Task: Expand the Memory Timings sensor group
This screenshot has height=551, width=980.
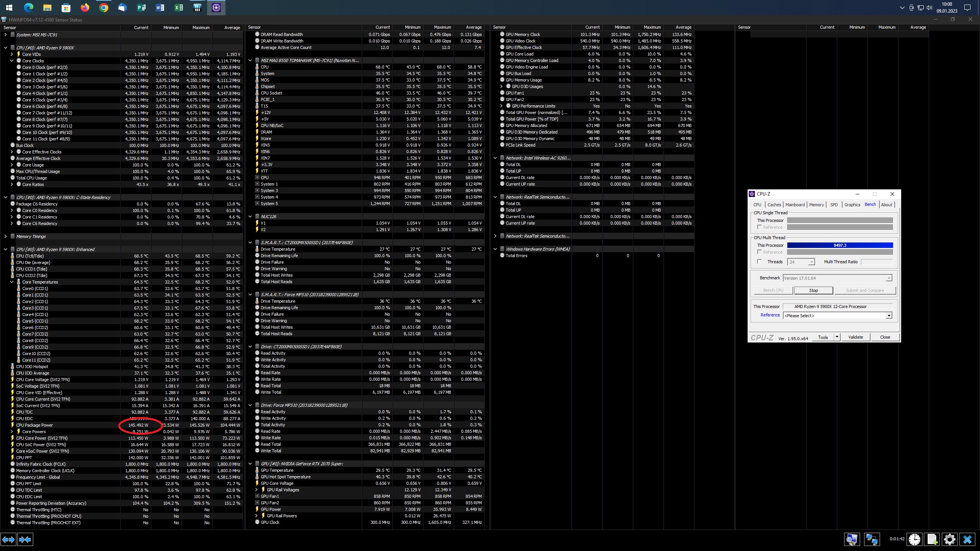Action: (x=5, y=236)
